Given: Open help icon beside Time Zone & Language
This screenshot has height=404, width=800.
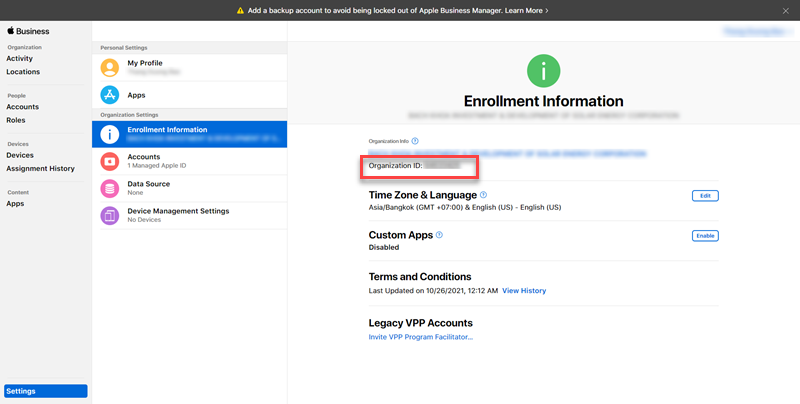Looking at the screenshot, I should (484, 195).
